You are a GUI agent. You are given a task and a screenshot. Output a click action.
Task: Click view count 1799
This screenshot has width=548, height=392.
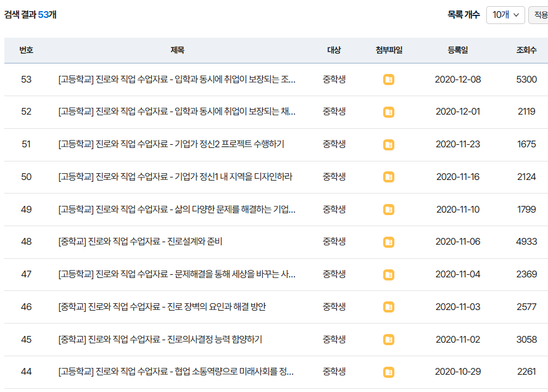tap(526, 210)
